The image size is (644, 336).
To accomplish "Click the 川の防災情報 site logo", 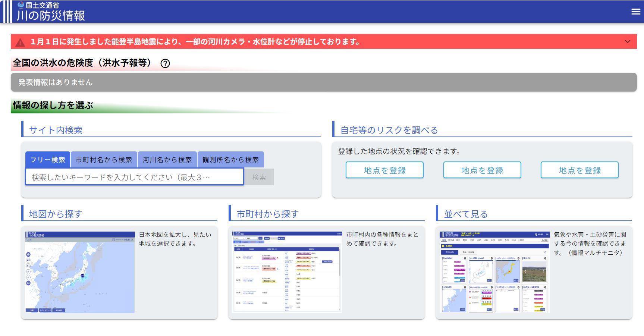I will click(50, 12).
